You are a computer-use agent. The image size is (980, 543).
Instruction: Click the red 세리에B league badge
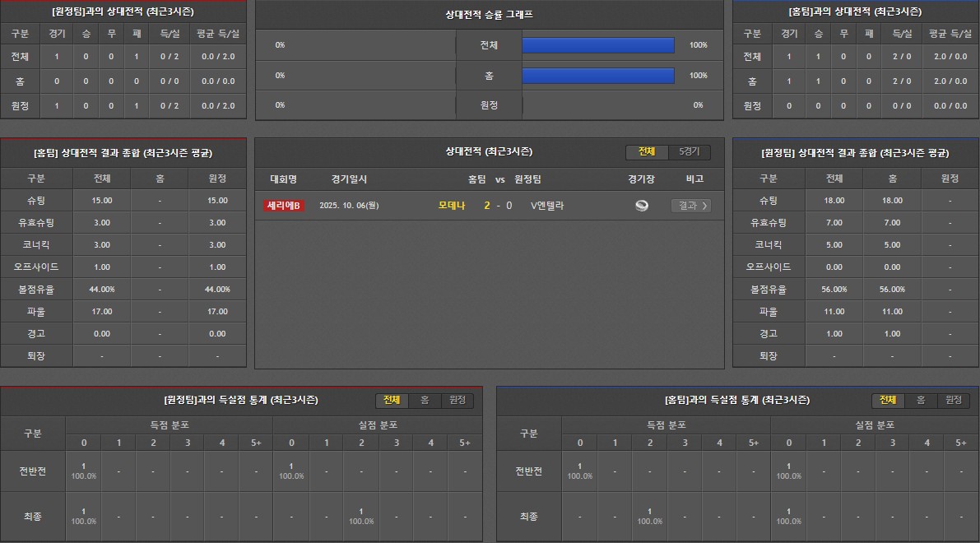click(284, 206)
